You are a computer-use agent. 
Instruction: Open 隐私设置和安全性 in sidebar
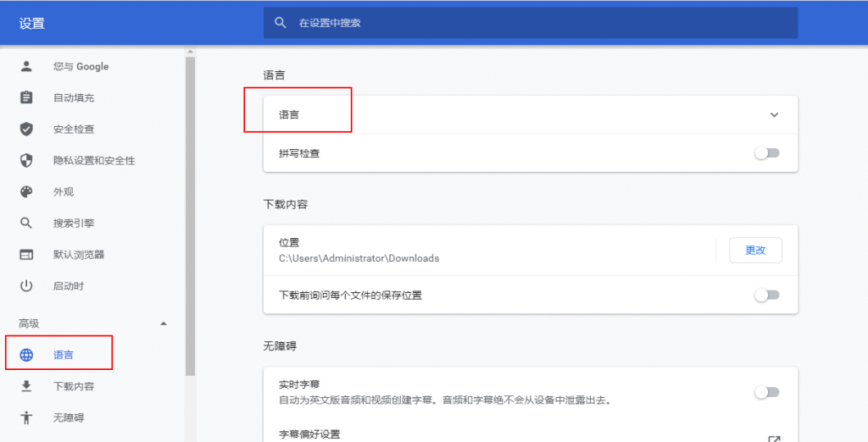[93, 160]
